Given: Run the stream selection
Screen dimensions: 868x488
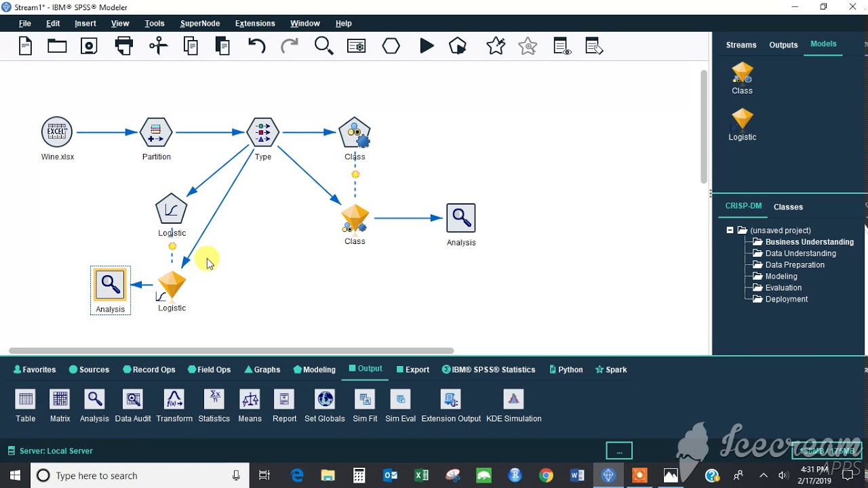Looking at the screenshot, I should pos(458,46).
